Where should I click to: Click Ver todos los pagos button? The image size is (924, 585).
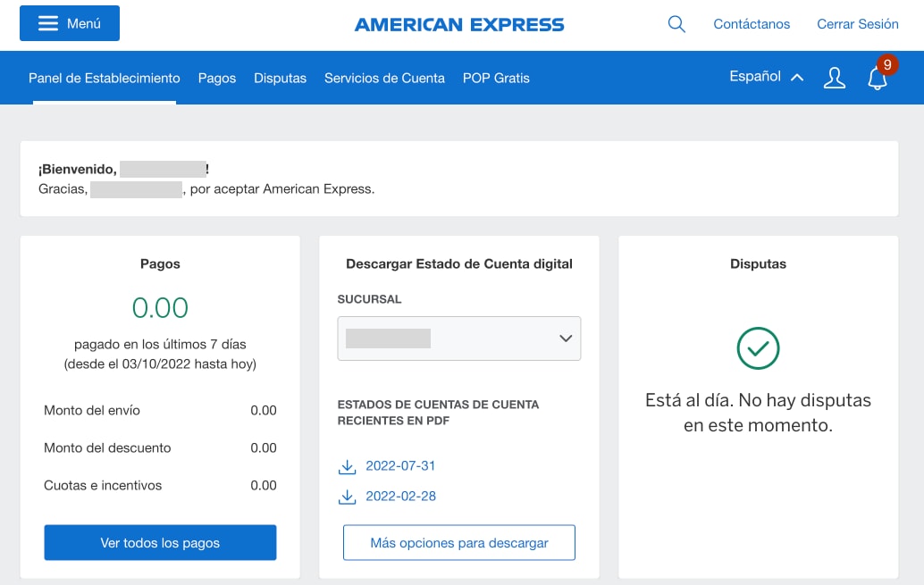[x=160, y=542]
